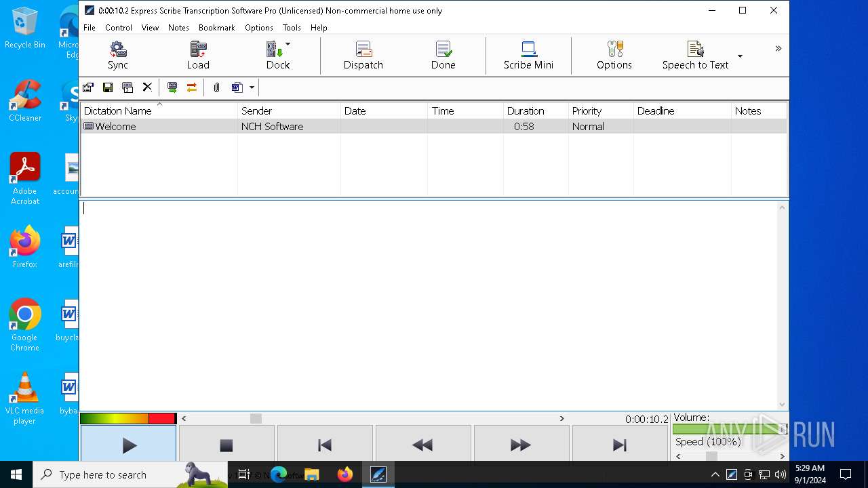This screenshot has width=868, height=488.
Task: Go to start of dictation
Action: (325, 445)
